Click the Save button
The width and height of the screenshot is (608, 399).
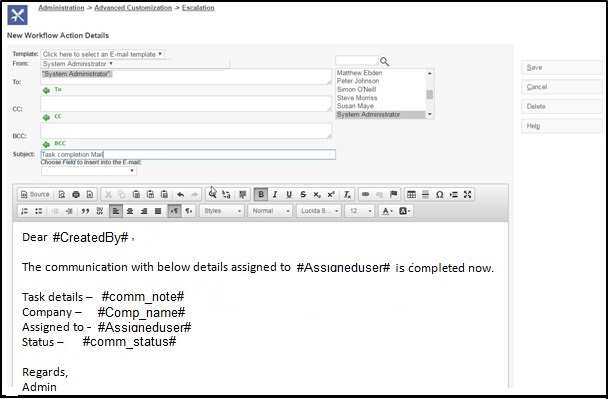click(561, 67)
